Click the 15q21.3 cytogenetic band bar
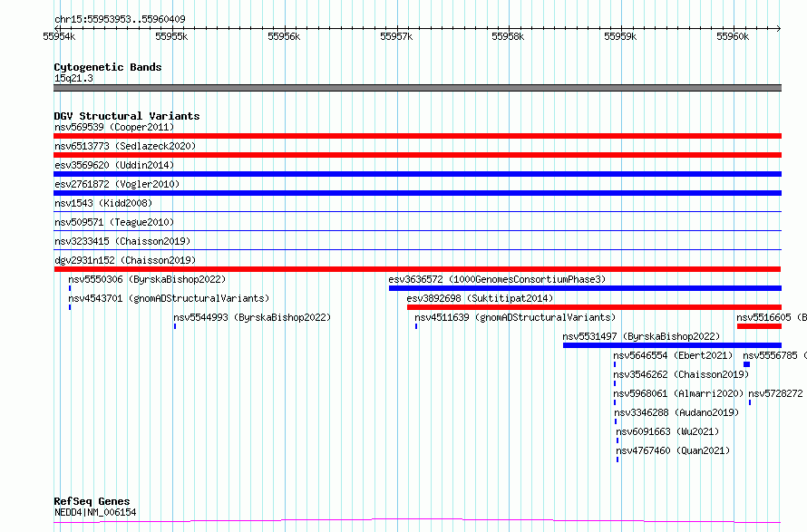The image size is (807, 532). [x=417, y=88]
